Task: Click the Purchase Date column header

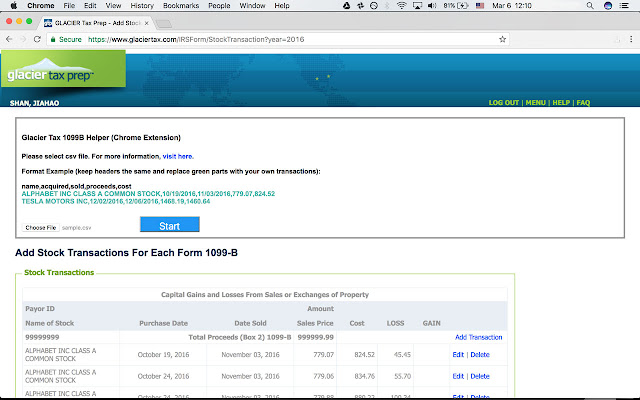Action: (163, 323)
